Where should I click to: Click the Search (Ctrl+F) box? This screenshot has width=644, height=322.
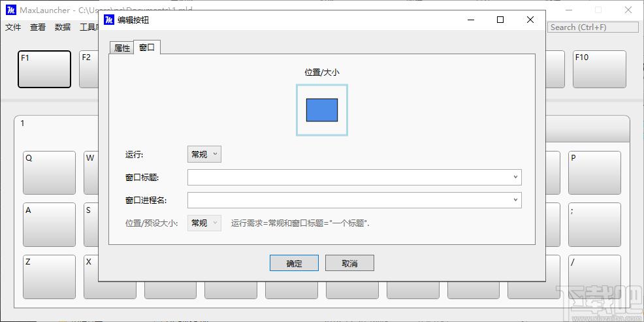click(x=593, y=27)
